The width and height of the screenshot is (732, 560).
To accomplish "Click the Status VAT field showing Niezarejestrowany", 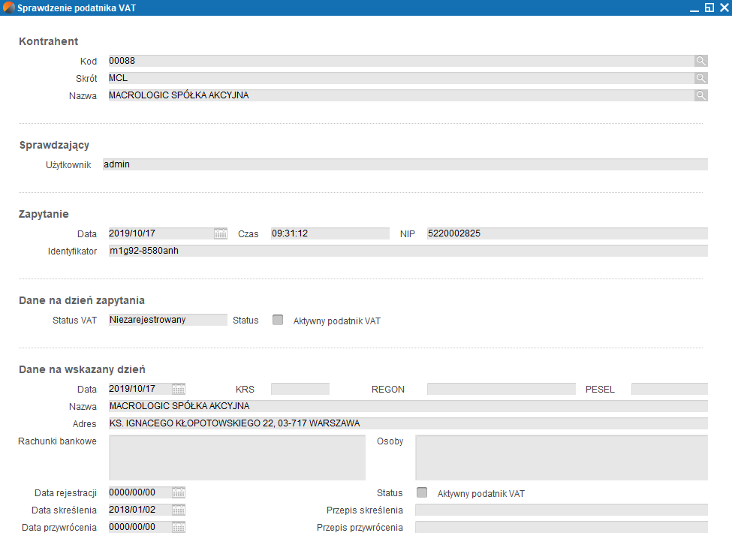I will point(167,320).
